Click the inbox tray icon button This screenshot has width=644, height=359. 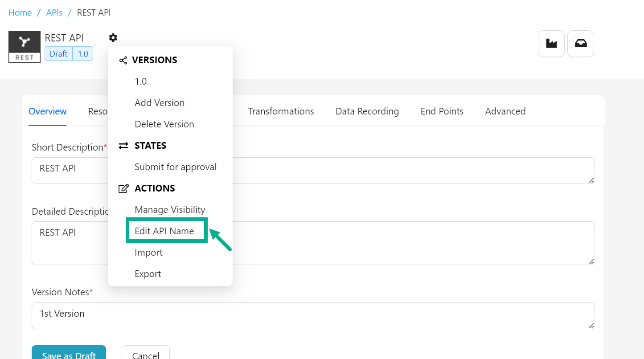pyautogui.click(x=580, y=44)
